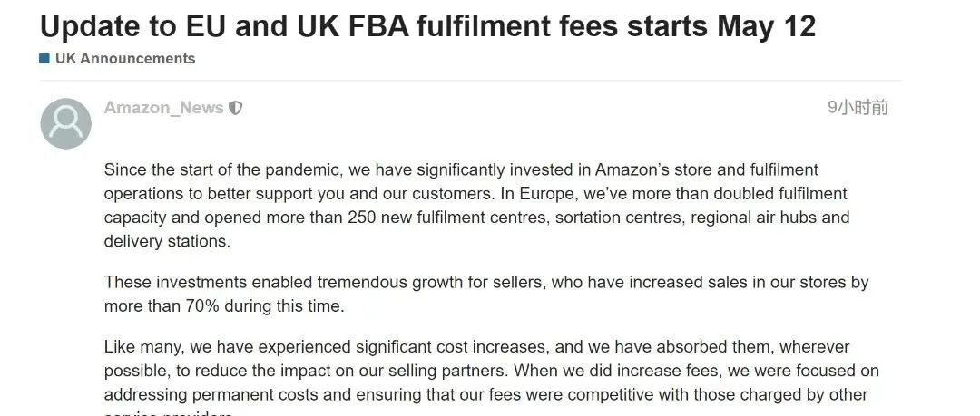This screenshot has width=980, height=416.
Task: Click the number "250" in the post
Action: 363,218
